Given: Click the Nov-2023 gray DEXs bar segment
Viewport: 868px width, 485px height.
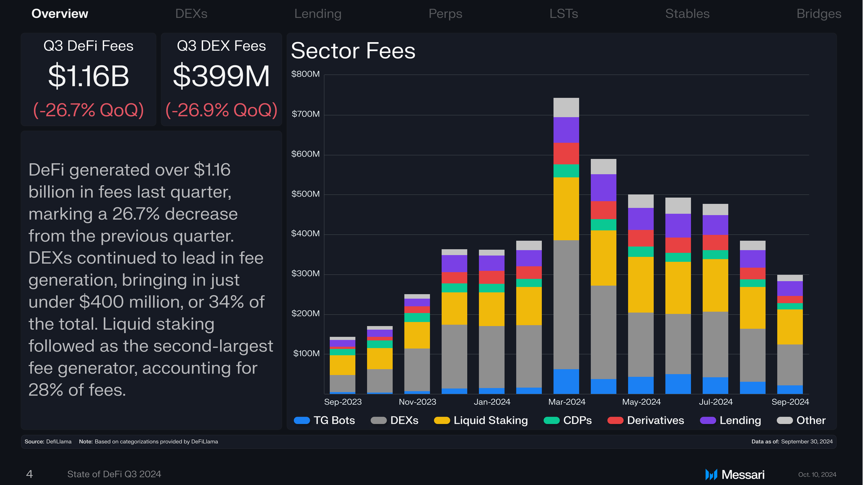Looking at the screenshot, I should point(417,370).
